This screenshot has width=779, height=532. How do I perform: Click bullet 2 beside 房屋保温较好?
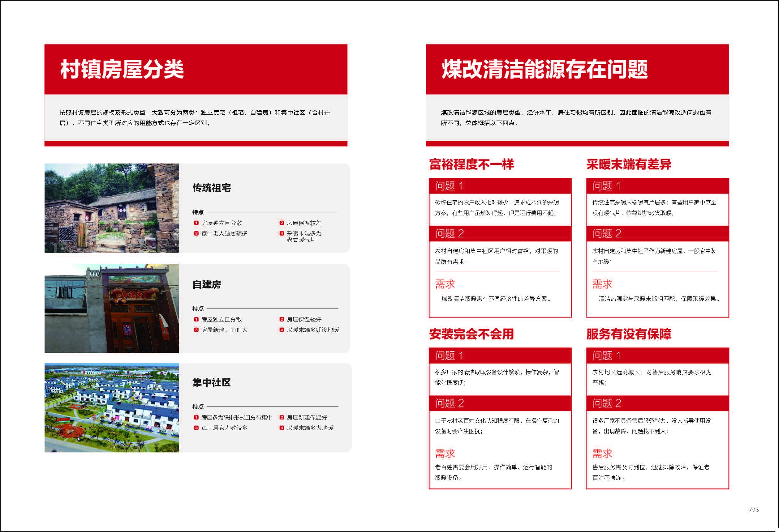click(282, 320)
